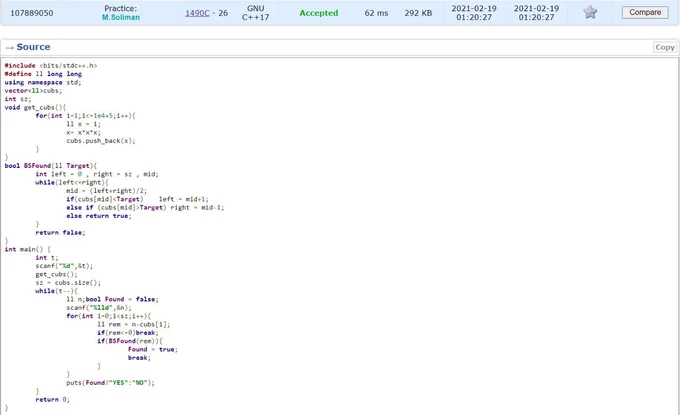Open the problem 1490C link
680x415 pixels.
197,13
